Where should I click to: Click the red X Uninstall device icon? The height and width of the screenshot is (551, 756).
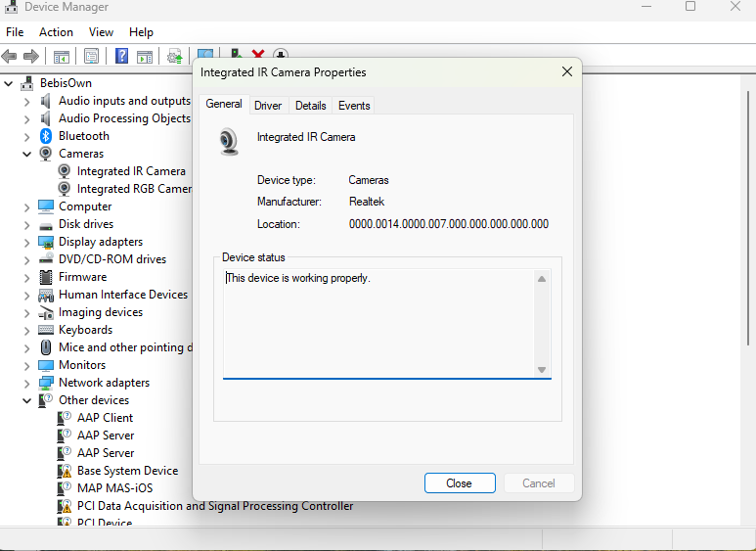click(258, 54)
